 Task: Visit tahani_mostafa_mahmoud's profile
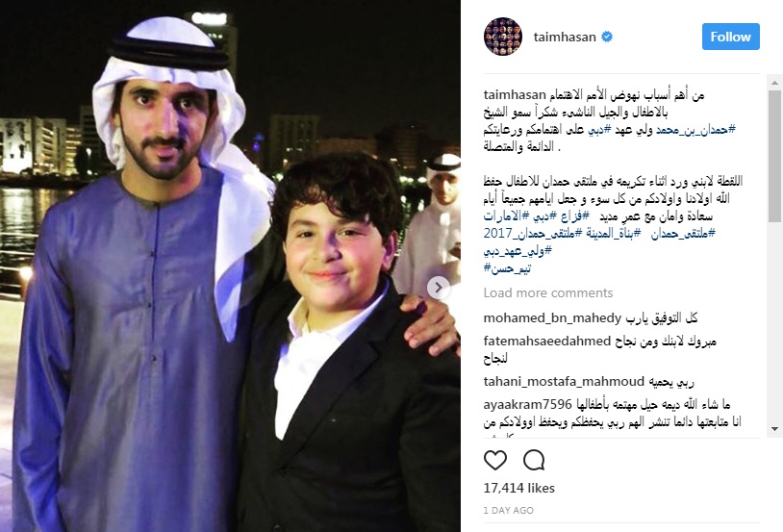coord(564,382)
